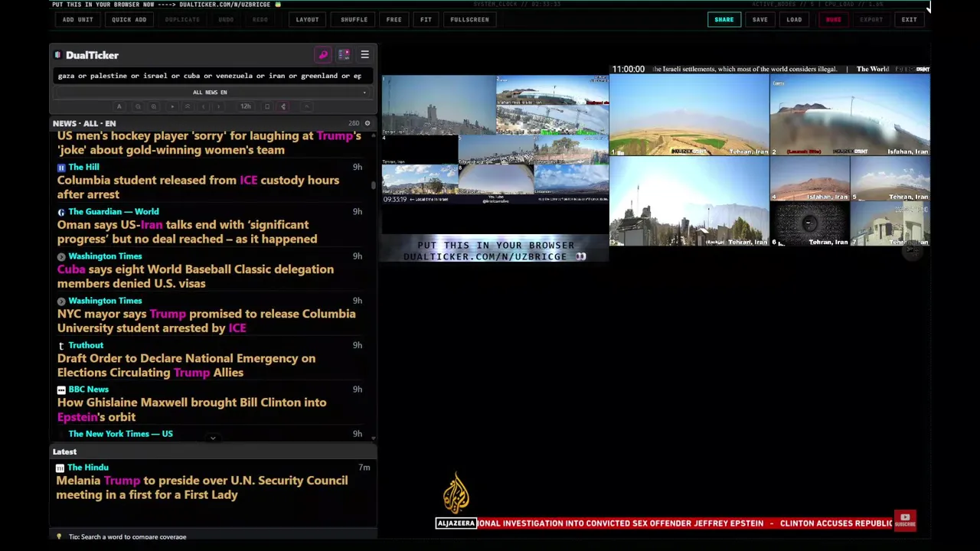Click the pink key icon in DualTicker header
The image size is (980, 551).
pos(323,55)
